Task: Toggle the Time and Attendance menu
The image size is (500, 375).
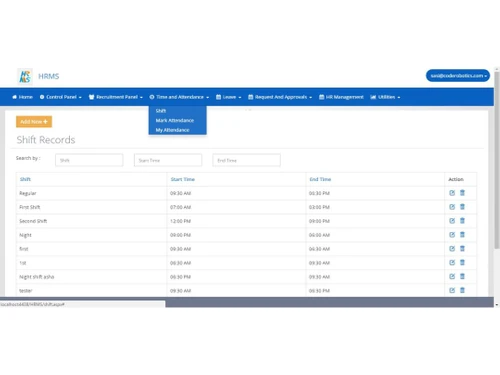Action: point(179,97)
